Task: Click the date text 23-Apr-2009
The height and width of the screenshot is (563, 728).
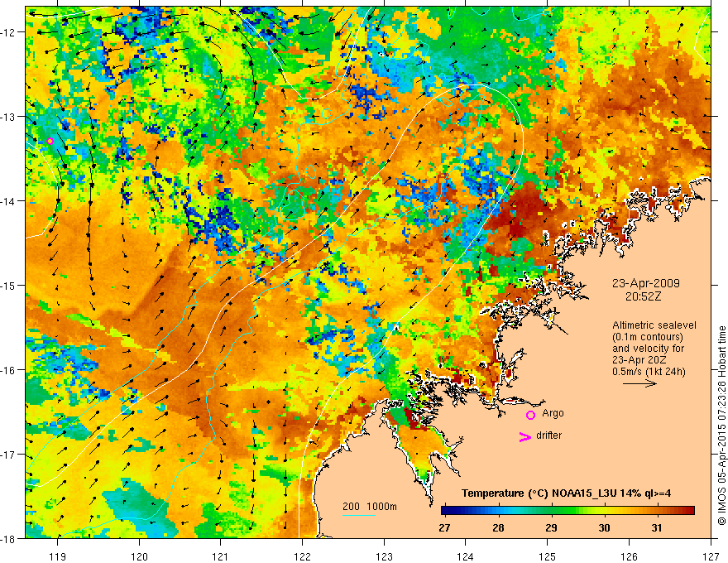Action: (645, 283)
